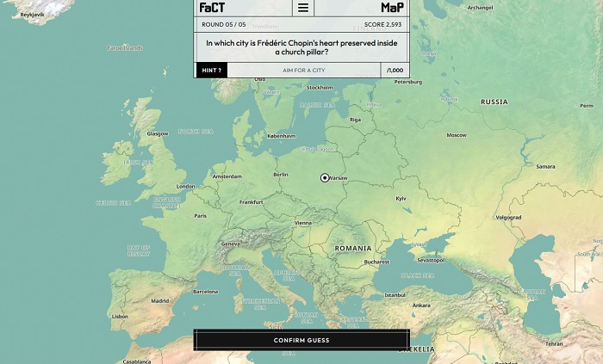Click Vienna on the map
This screenshot has width=603, height=364.
pyautogui.click(x=303, y=223)
